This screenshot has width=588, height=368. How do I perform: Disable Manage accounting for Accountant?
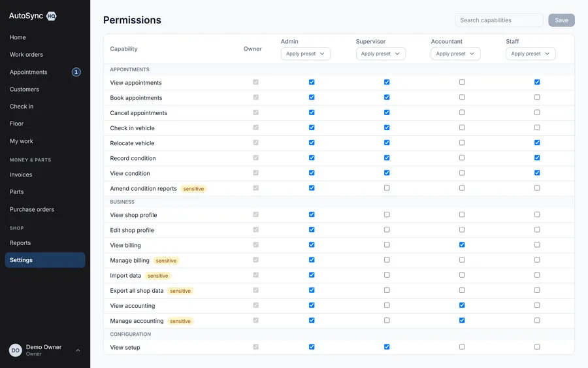tap(462, 320)
